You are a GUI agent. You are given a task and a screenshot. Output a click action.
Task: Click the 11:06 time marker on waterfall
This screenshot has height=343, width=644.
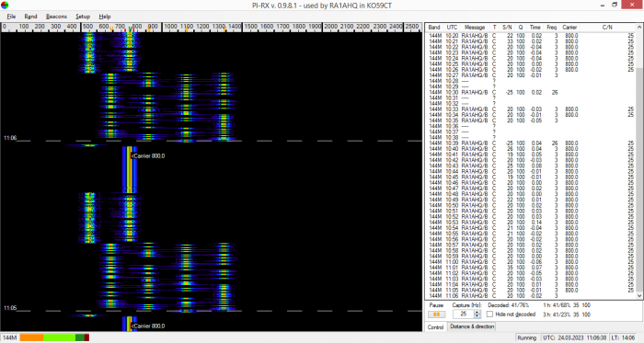(10, 138)
